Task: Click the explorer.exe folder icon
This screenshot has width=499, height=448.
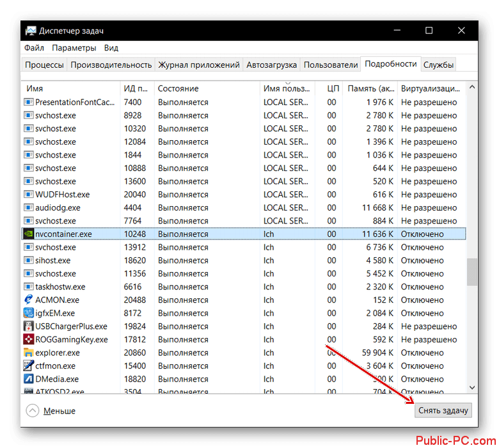Action: pyautogui.click(x=29, y=353)
